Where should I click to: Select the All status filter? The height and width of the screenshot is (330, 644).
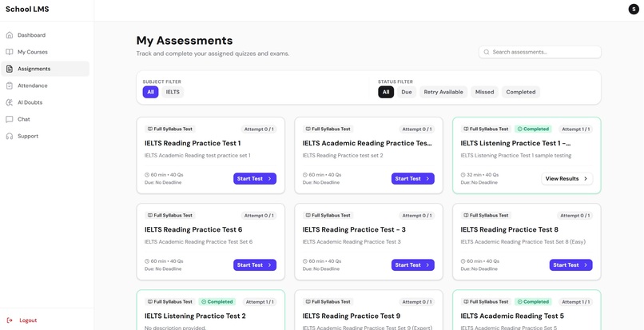coord(386,92)
